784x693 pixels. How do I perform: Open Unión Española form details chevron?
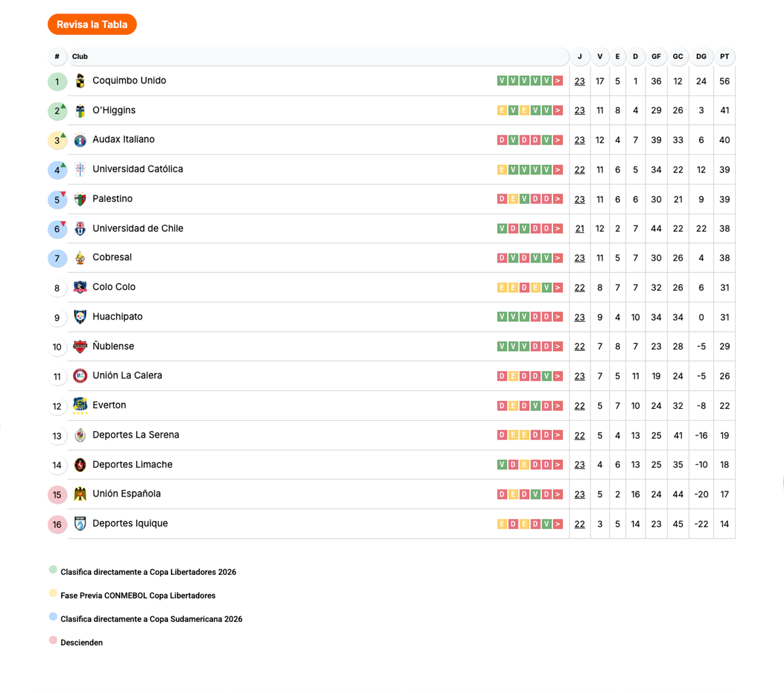557,494
